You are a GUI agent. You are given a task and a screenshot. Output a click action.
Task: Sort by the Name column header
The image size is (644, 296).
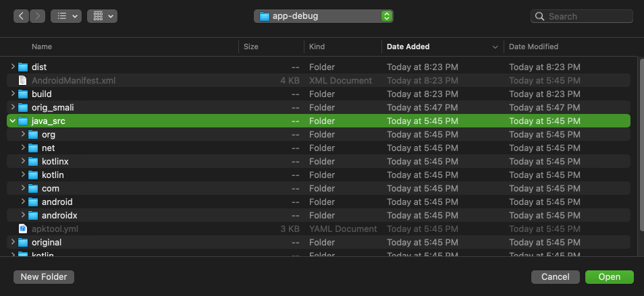point(42,47)
